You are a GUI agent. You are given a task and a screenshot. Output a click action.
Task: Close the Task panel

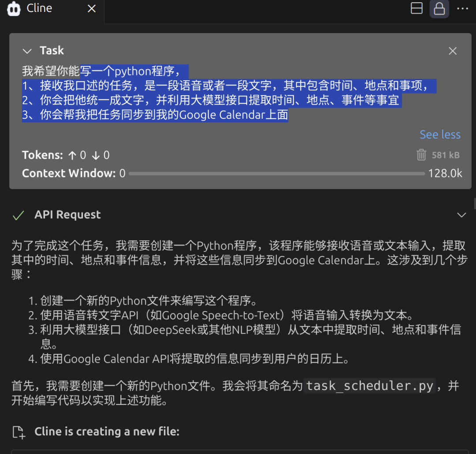pyautogui.click(x=453, y=51)
